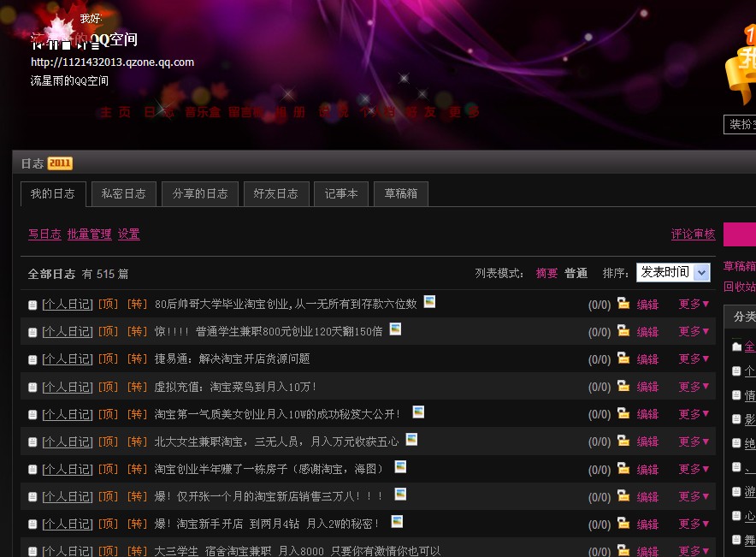Screen dimensions: 756x557
Task: Click lock icon on 80后帅哥 row
Action: pos(623,304)
